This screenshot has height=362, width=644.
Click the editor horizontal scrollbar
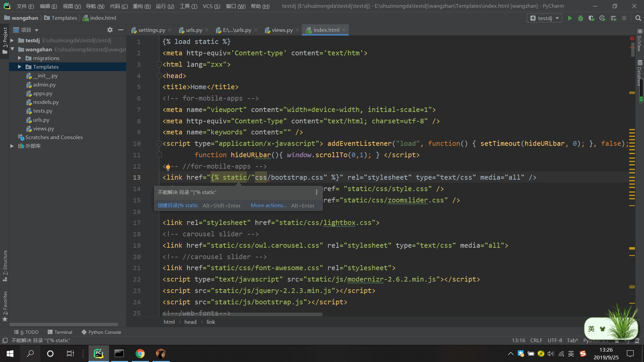tap(241, 314)
